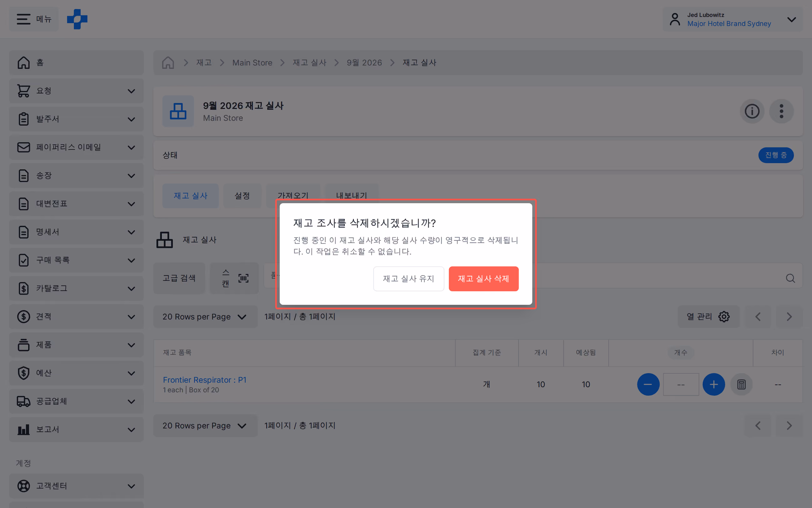
Task: Click the breadcrumb home icon
Action: point(168,63)
